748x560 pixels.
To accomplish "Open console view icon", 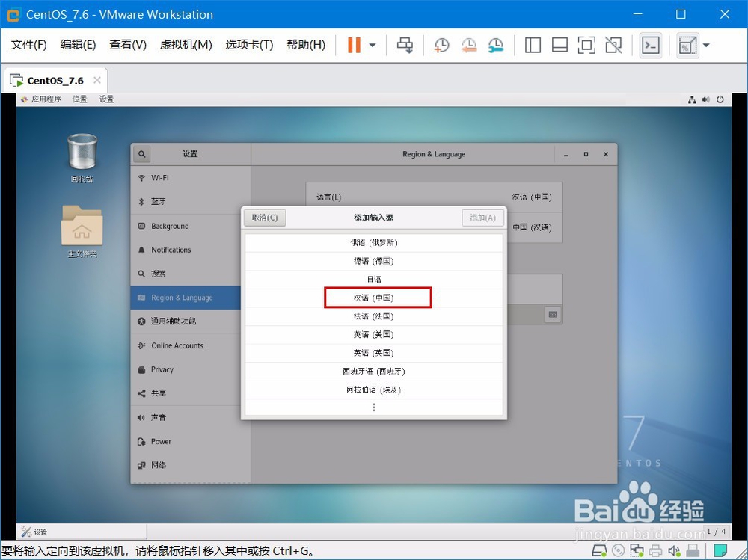I will pyautogui.click(x=651, y=46).
